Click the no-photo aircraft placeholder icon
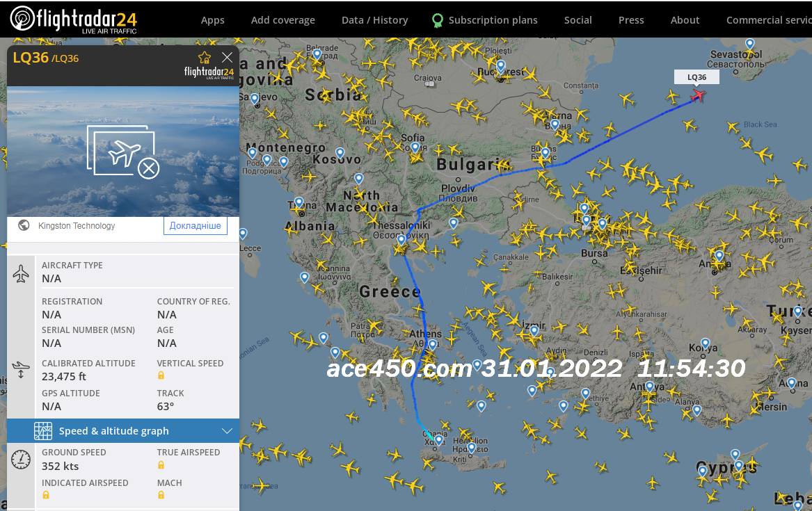The width and height of the screenshot is (812, 511). click(x=123, y=152)
